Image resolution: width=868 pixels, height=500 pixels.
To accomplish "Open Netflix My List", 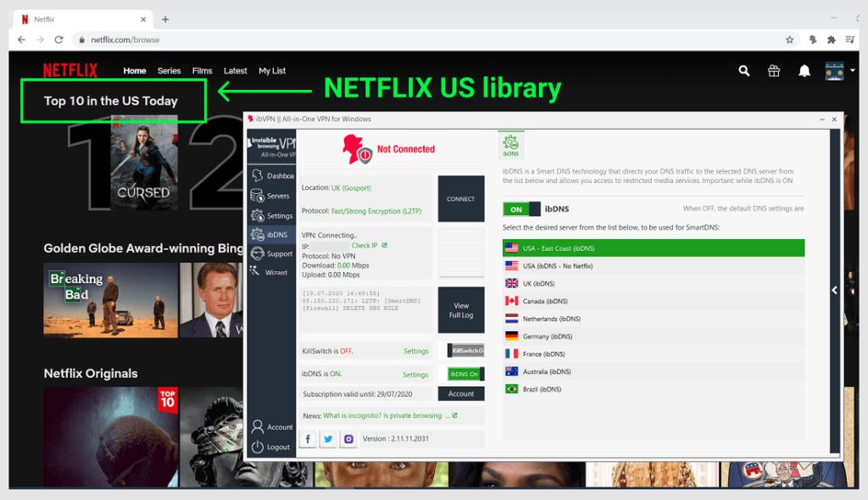I will tap(272, 71).
